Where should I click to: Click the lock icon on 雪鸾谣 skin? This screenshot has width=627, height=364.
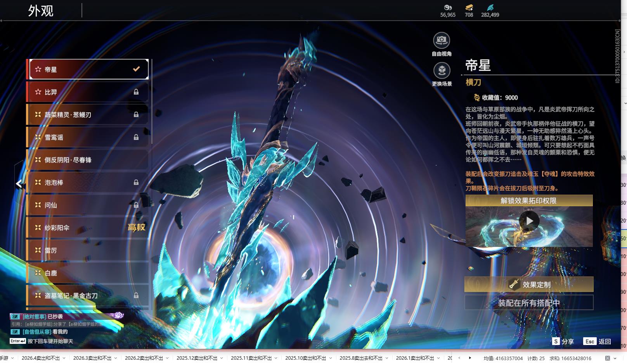pos(136,137)
